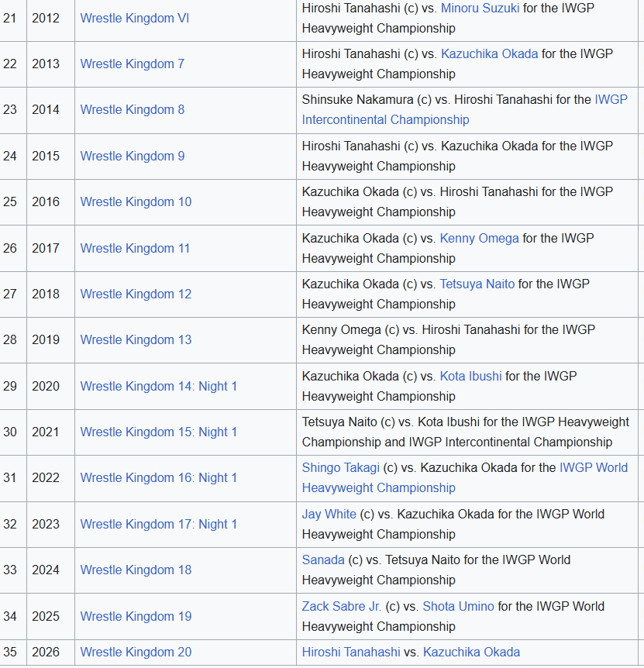Follow the Shota Umino link

coord(458,607)
